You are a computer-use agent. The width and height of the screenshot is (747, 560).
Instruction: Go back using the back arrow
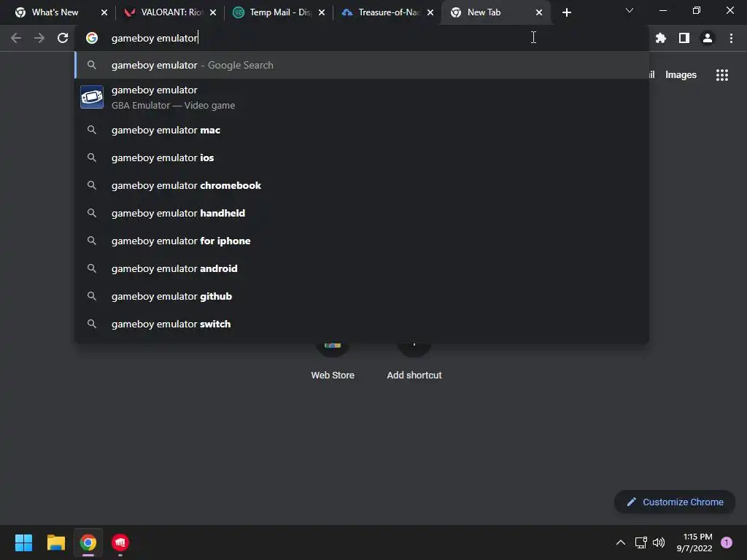point(16,38)
